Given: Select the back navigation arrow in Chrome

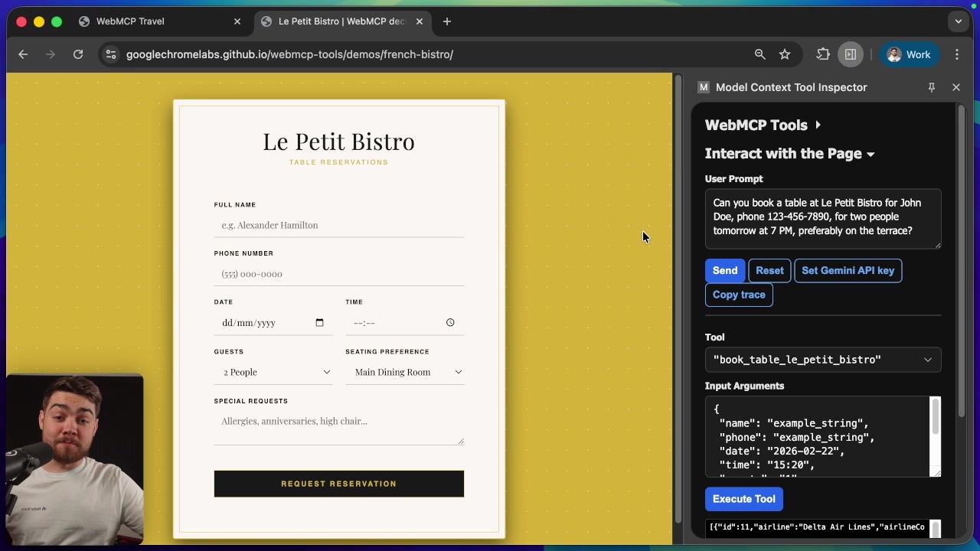Looking at the screenshot, I should 23,54.
